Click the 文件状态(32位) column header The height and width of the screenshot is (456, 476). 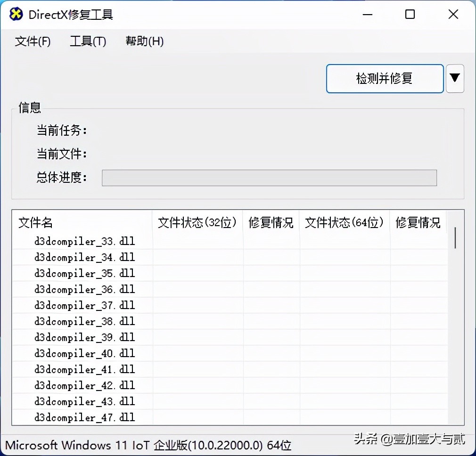pos(197,223)
